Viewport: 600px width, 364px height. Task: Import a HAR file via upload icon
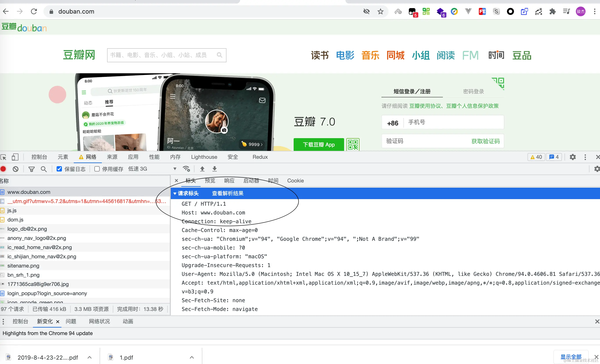click(x=202, y=169)
